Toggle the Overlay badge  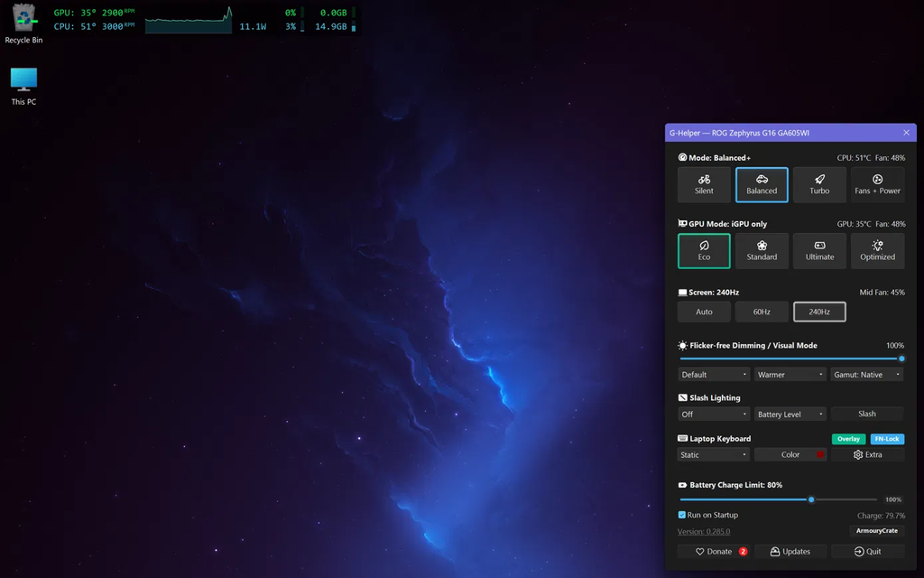point(848,439)
